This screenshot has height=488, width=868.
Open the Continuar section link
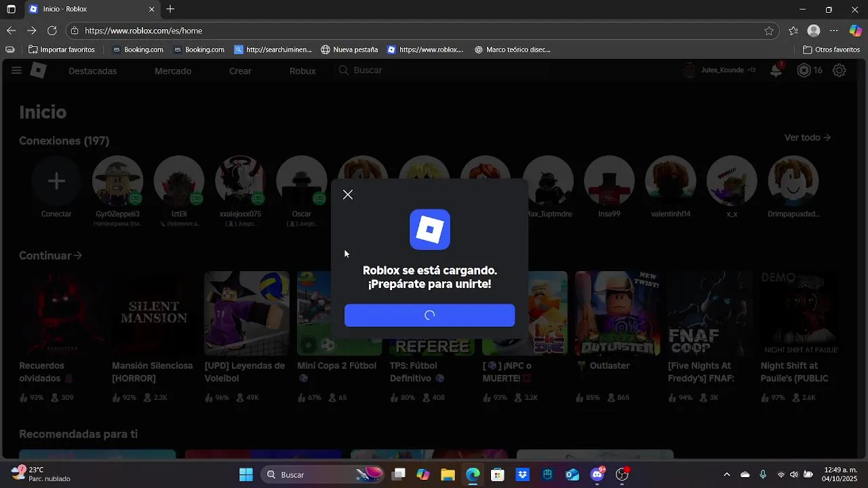pos(51,256)
